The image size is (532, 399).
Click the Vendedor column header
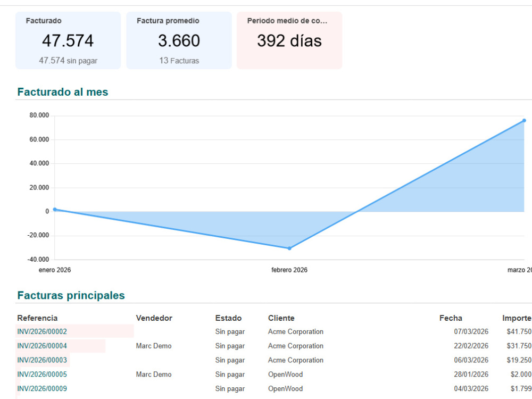(x=154, y=318)
